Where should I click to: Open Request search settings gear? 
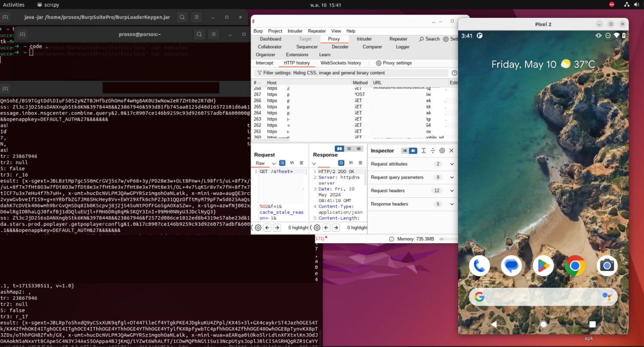tap(258, 228)
